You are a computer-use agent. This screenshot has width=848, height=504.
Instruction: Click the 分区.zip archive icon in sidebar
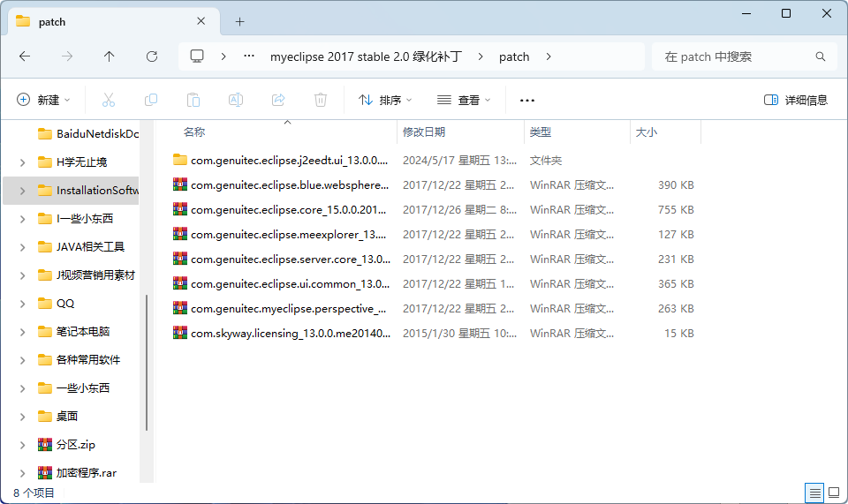click(45, 445)
